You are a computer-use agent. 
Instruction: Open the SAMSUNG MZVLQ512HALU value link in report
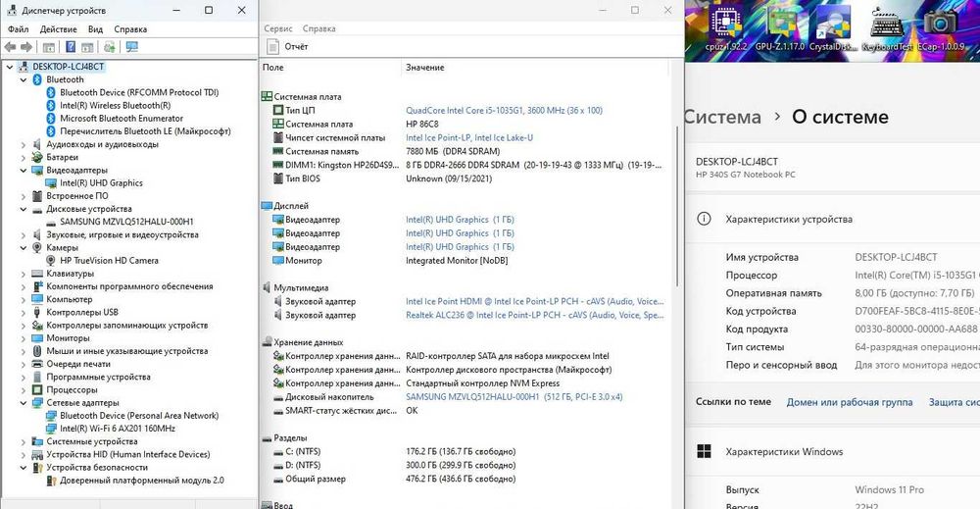click(514, 397)
